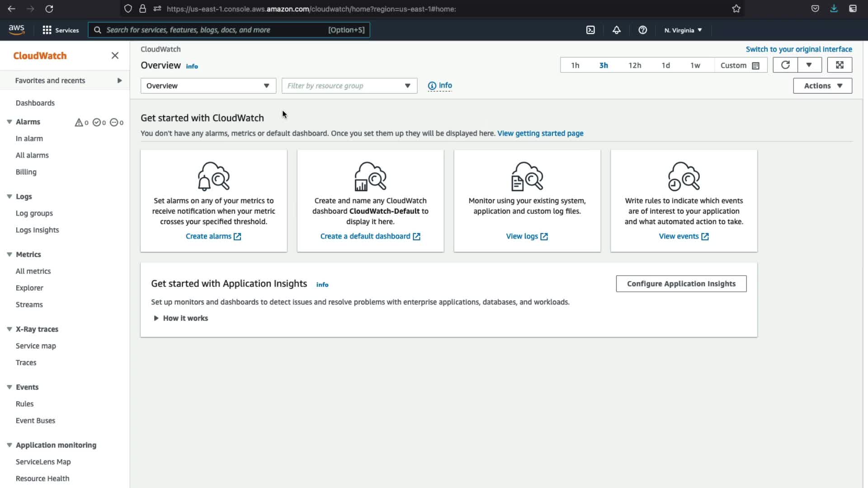Select the 12h time range
The image size is (868, 488).
[634, 65]
